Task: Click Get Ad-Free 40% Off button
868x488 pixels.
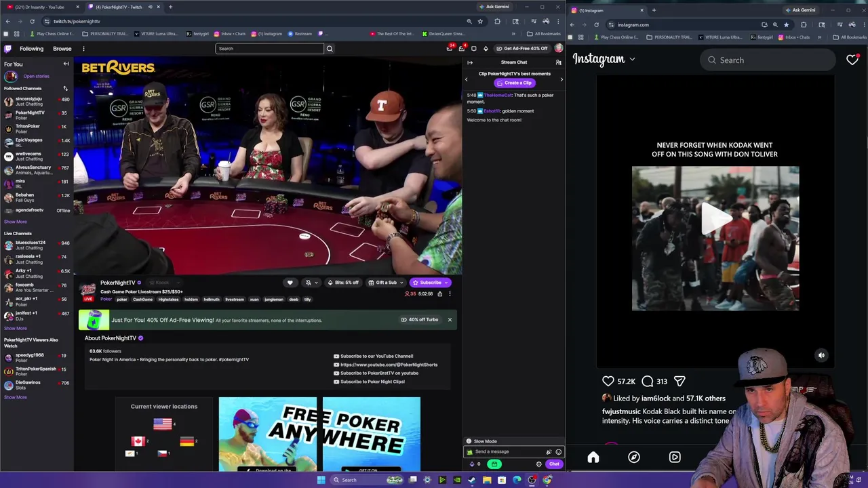Action: tap(521, 49)
